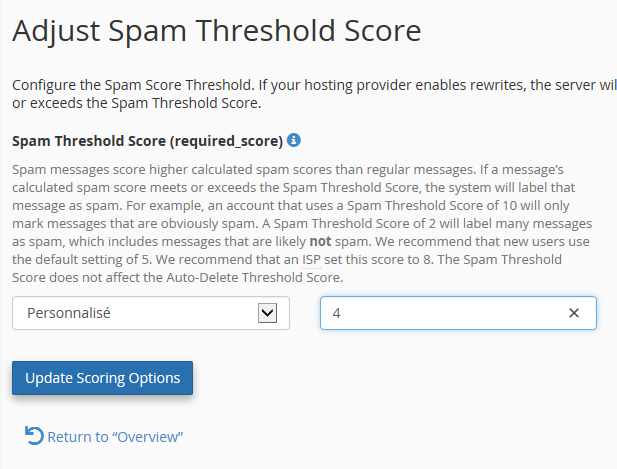Click the blue info icon beside required_score

point(294,140)
